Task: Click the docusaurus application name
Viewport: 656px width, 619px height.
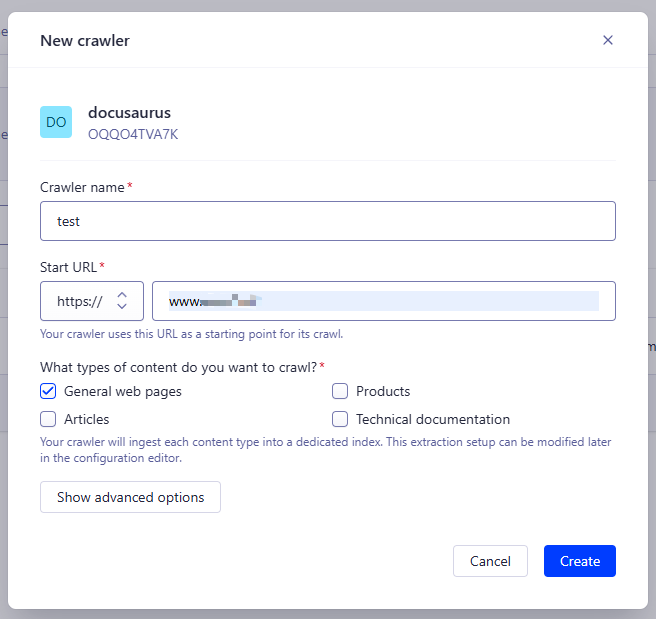Action: tap(130, 112)
